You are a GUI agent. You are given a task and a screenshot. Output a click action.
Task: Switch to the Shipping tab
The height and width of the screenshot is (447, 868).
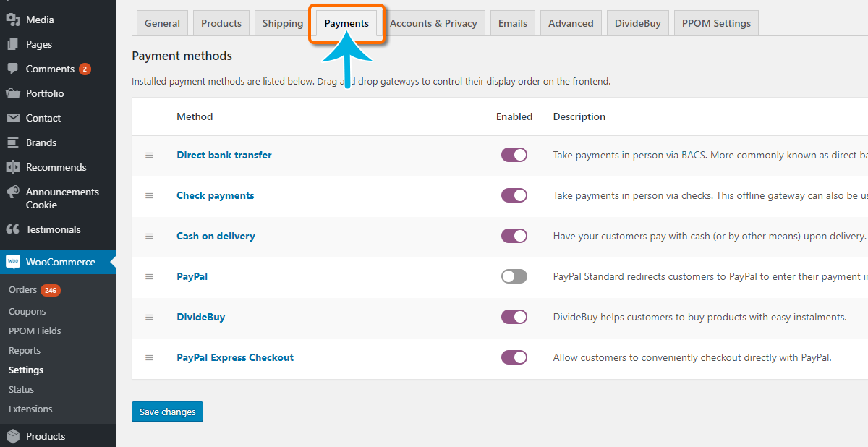(x=283, y=23)
